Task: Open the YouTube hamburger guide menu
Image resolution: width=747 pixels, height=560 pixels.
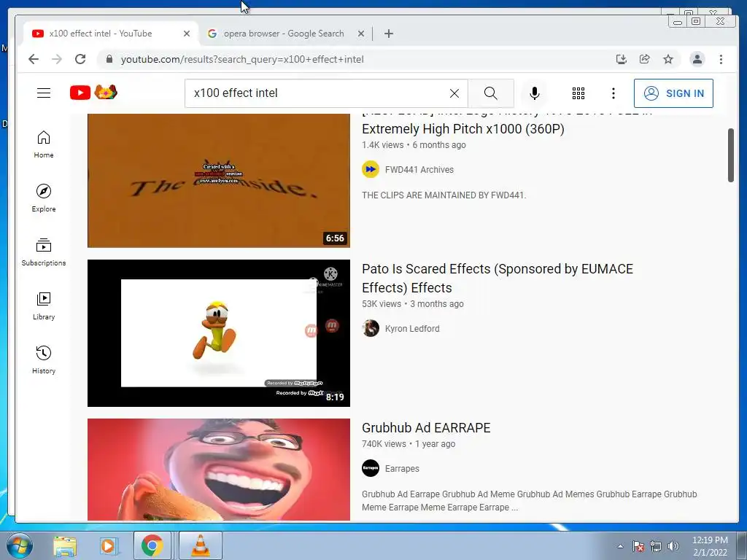Action: 44,93
